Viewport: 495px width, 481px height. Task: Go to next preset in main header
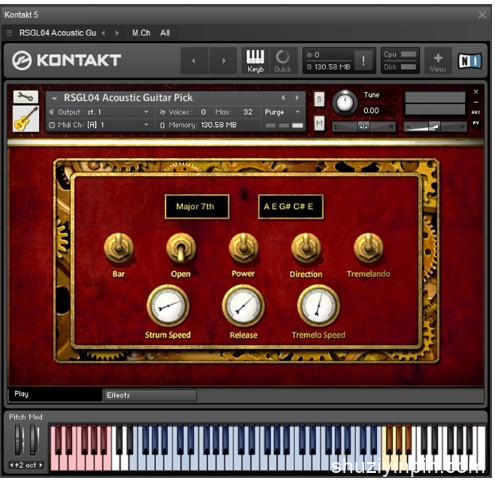[x=224, y=61]
